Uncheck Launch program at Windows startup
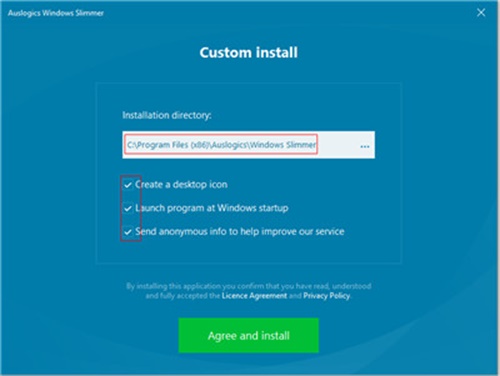The image size is (500, 376). coord(128,208)
